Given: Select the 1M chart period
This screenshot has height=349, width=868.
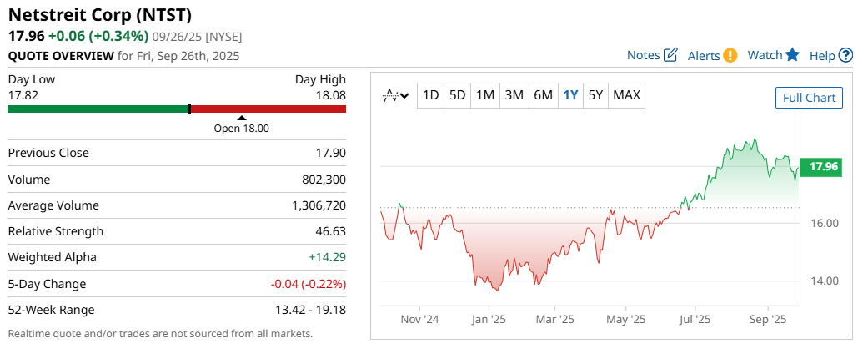Looking at the screenshot, I should point(485,95).
